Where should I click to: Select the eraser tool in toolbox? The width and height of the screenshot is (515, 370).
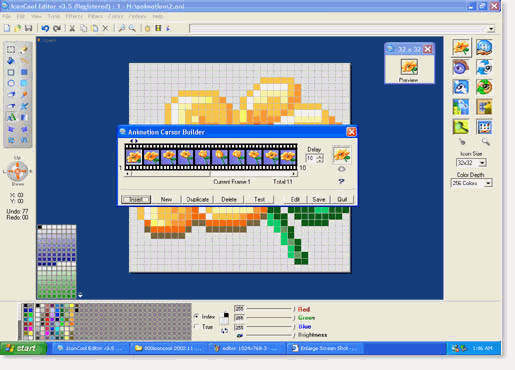pos(24,50)
